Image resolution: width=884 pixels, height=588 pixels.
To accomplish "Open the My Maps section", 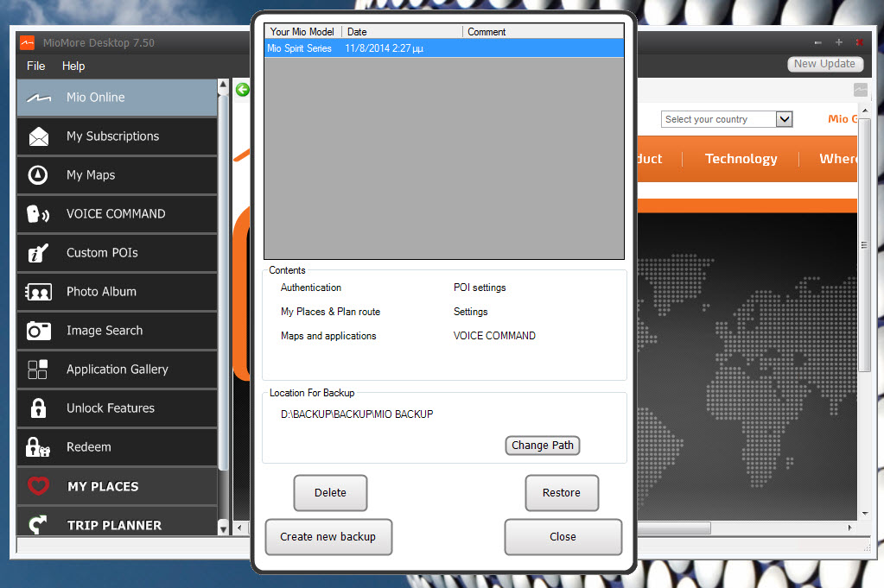I will pyautogui.click(x=117, y=175).
